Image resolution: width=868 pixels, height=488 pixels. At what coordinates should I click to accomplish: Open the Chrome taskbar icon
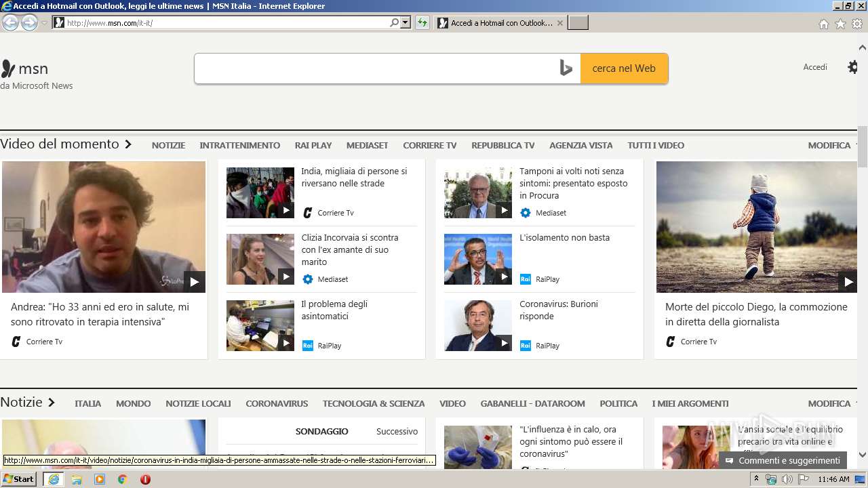click(x=122, y=479)
